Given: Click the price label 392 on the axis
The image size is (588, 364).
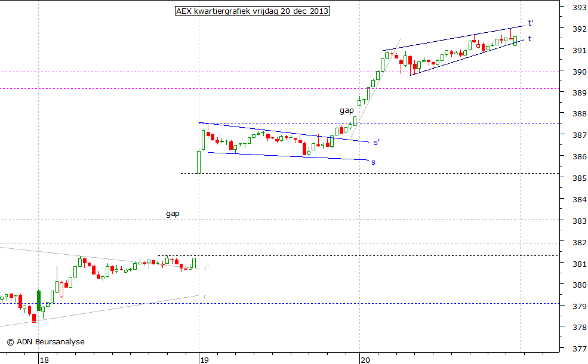Looking at the screenshot, I should click(580, 29).
